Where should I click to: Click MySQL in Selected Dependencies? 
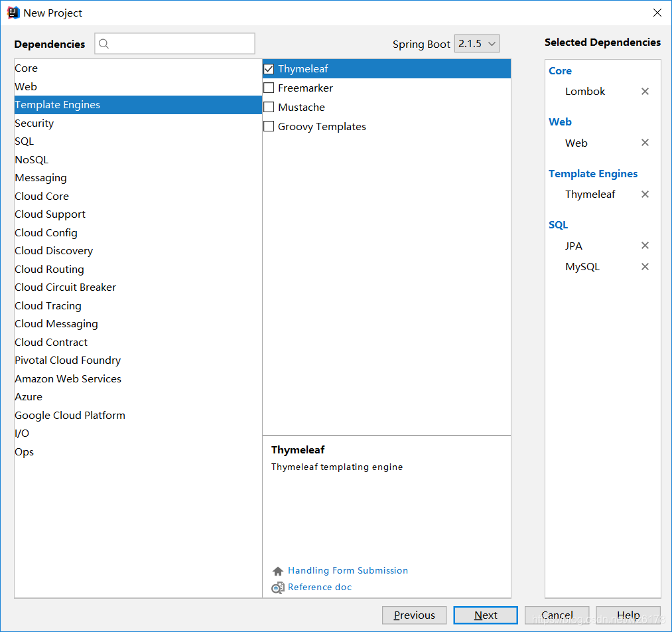(x=582, y=267)
